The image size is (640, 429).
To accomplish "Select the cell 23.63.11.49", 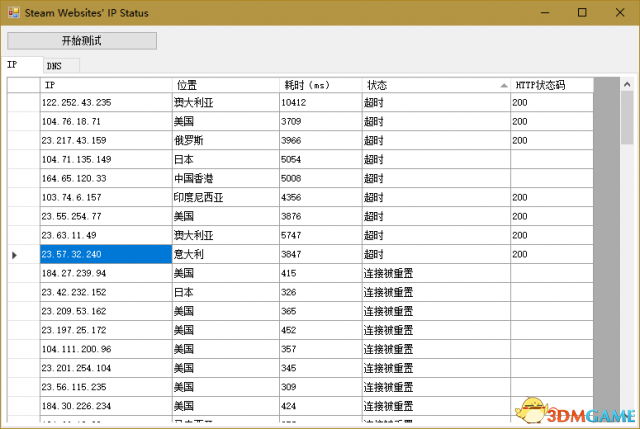I will (106, 235).
